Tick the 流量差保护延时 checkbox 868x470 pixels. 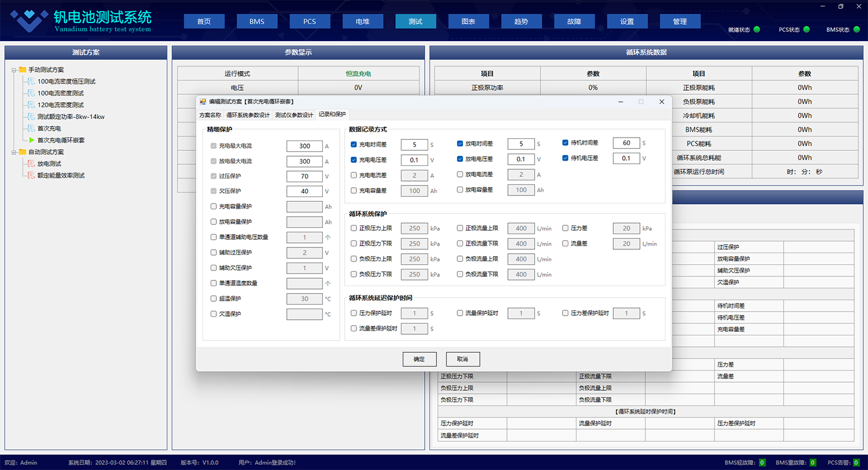click(x=354, y=328)
